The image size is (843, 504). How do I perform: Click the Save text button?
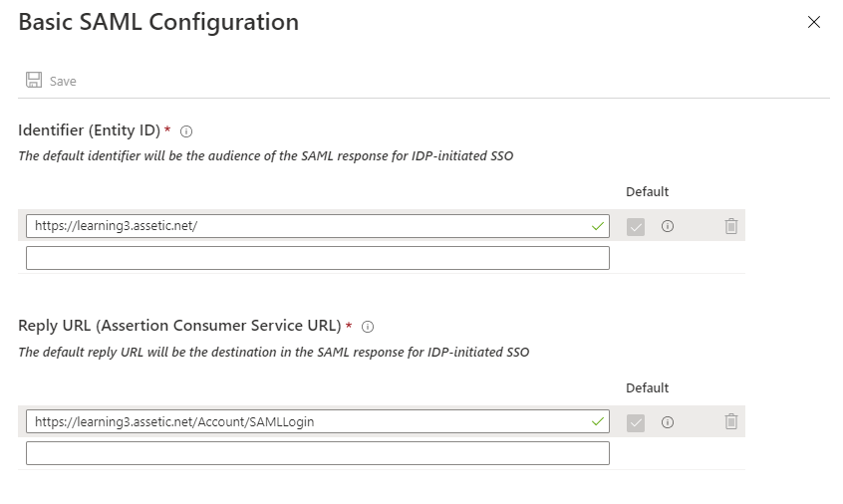click(x=63, y=81)
